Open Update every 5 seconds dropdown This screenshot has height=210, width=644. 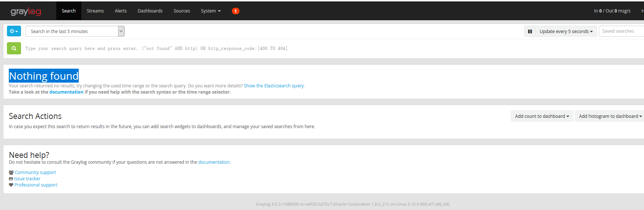coord(566,31)
